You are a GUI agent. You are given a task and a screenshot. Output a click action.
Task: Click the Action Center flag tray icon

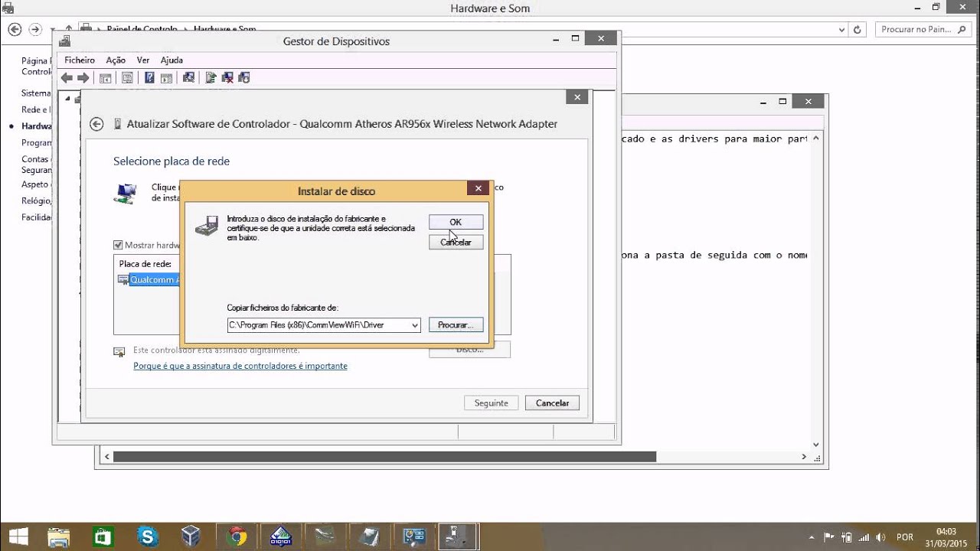(x=830, y=537)
